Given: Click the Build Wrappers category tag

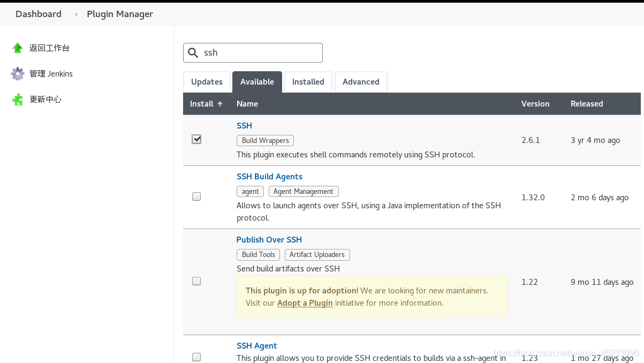Looking at the screenshot, I should [x=265, y=140].
